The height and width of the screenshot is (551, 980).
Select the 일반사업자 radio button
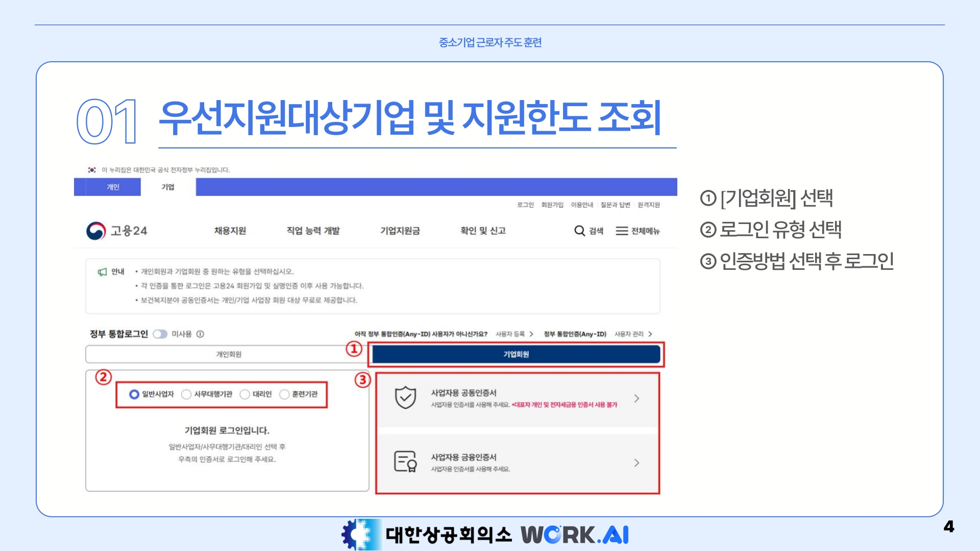[134, 394]
